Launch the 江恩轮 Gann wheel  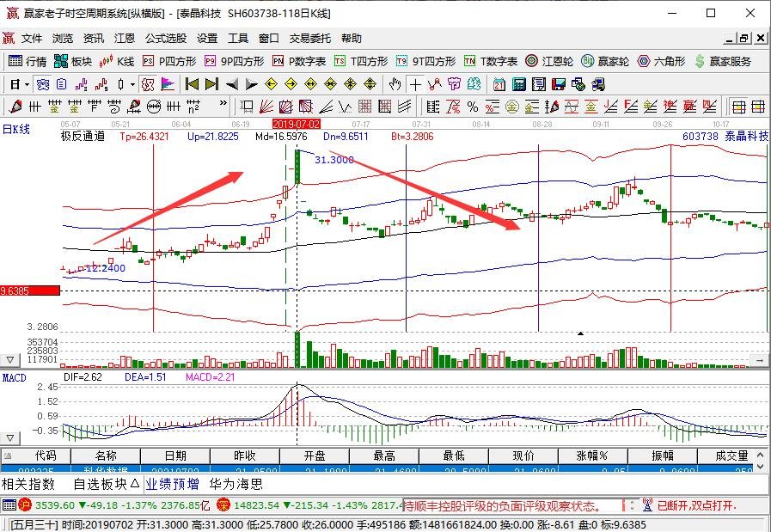549,62
